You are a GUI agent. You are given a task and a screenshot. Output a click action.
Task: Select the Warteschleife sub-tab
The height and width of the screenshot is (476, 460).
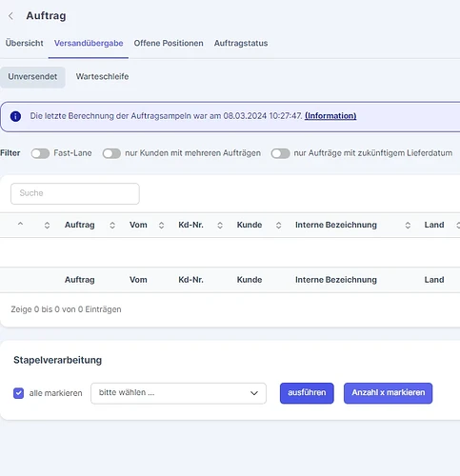point(102,77)
